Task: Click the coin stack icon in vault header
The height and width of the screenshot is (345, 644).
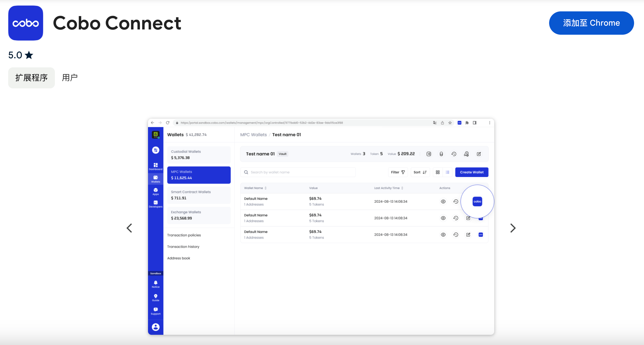Action: pos(441,154)
